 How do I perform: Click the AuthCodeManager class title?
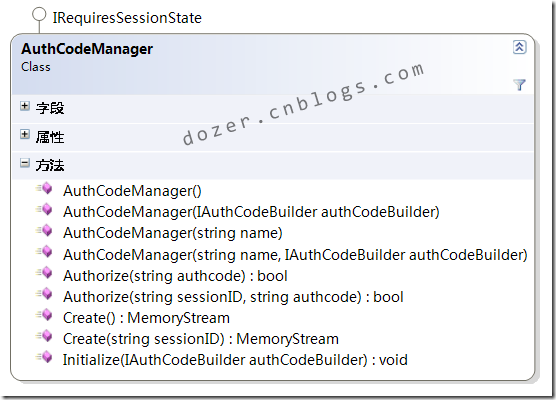coord(87,49)
